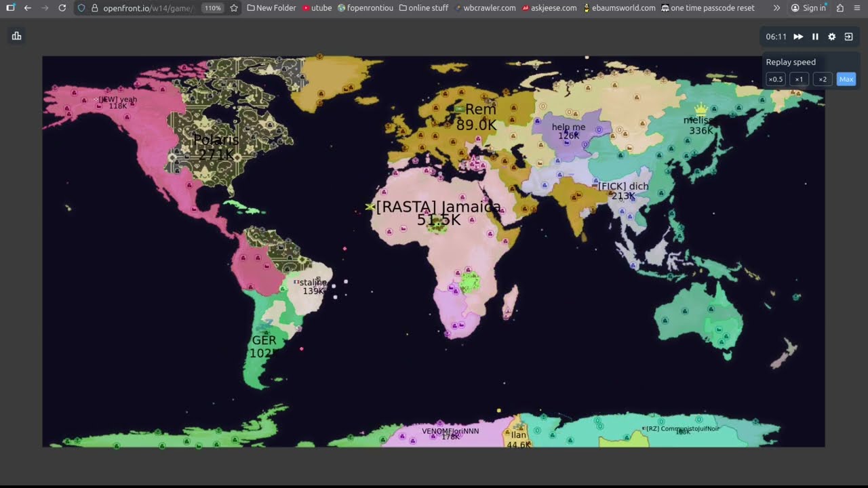The width and height of the screenshot is (868, 488).
Task: Show more bookmarks chevron
Action: (776, 8)
